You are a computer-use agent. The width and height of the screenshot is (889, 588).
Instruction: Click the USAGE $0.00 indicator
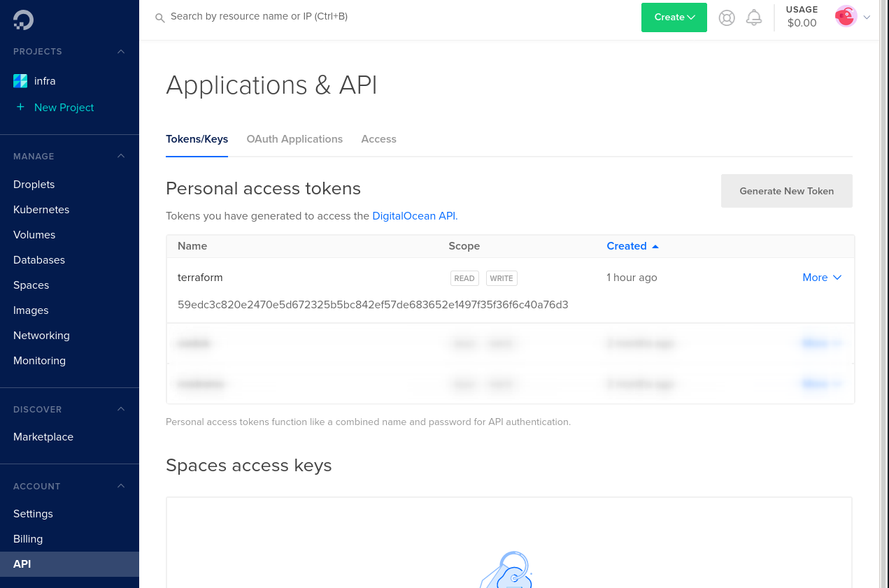pos(802,17)
